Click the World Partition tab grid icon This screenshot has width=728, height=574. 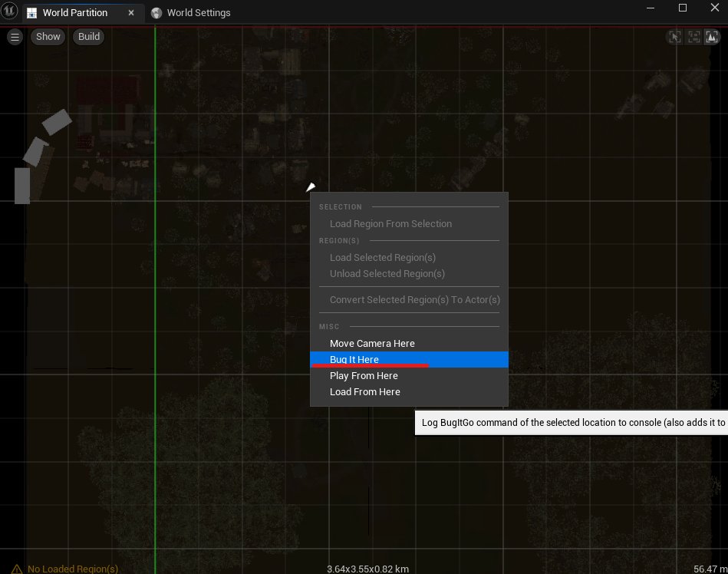tap(31, 13)
